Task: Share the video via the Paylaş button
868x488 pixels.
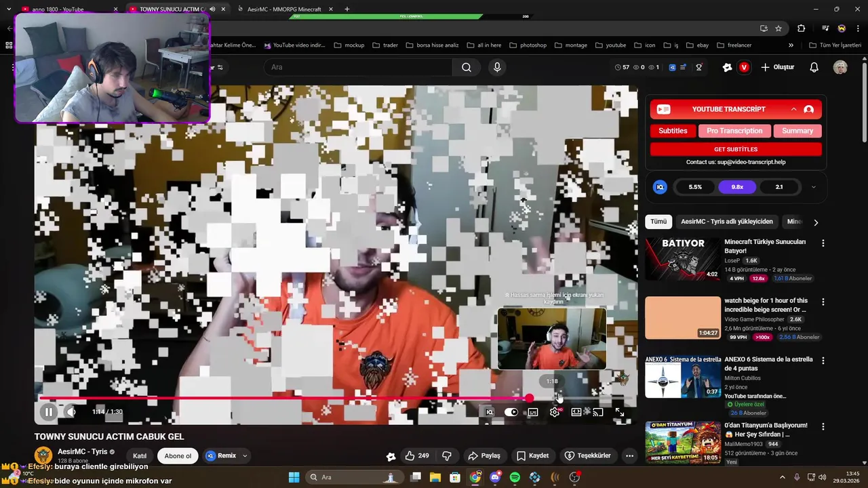Action: click(484, 455)
